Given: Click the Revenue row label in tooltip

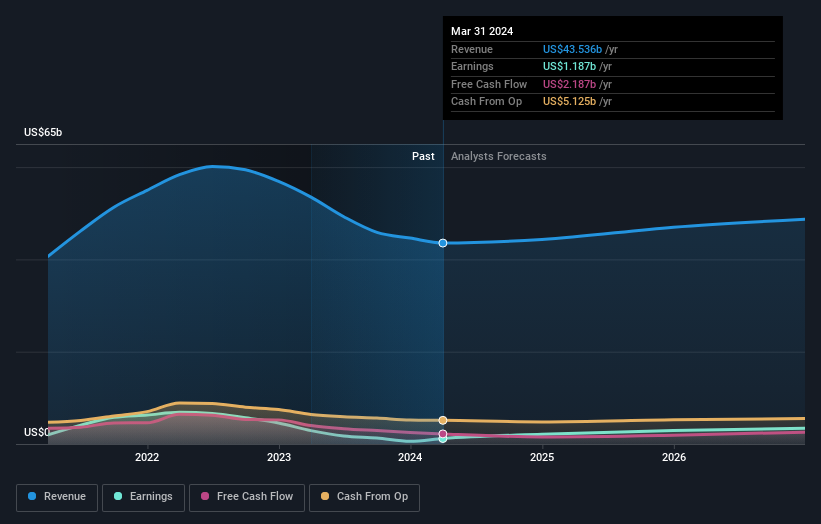Looking at the screenshot, I should [472, 49].
